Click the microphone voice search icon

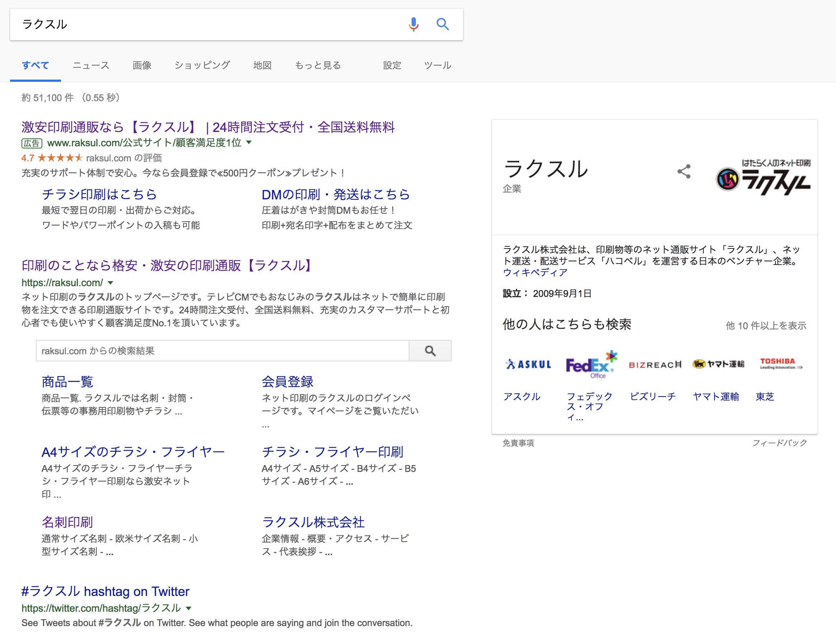tap(413, 24)
